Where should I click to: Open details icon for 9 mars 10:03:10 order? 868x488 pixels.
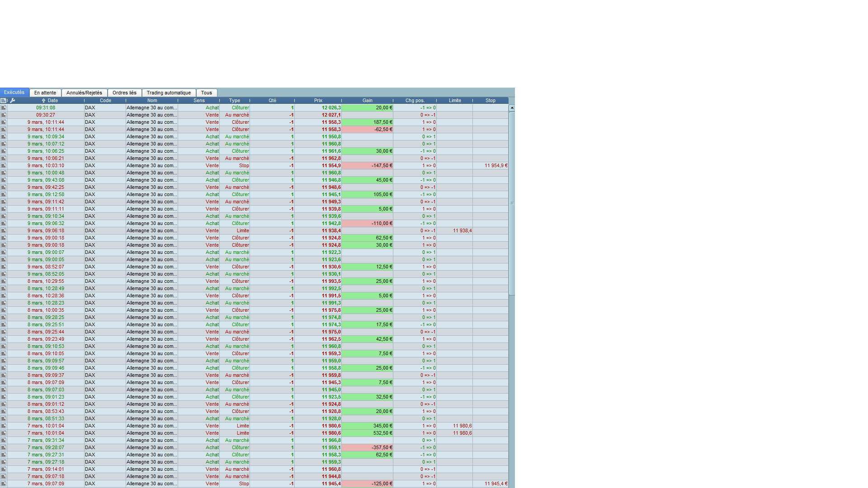pyautogui.click(x=3, y=166)
